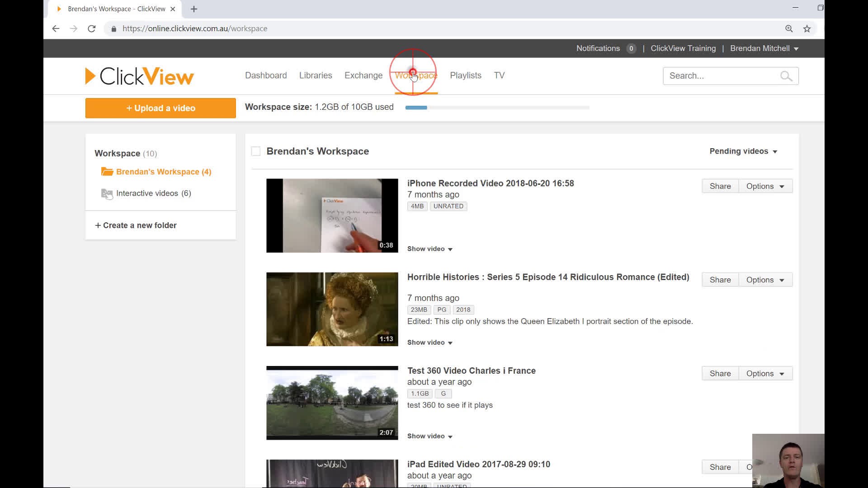This screenshot has width=868, height=488.
Task: Go to the TV tab
Action: click(499, 75)
